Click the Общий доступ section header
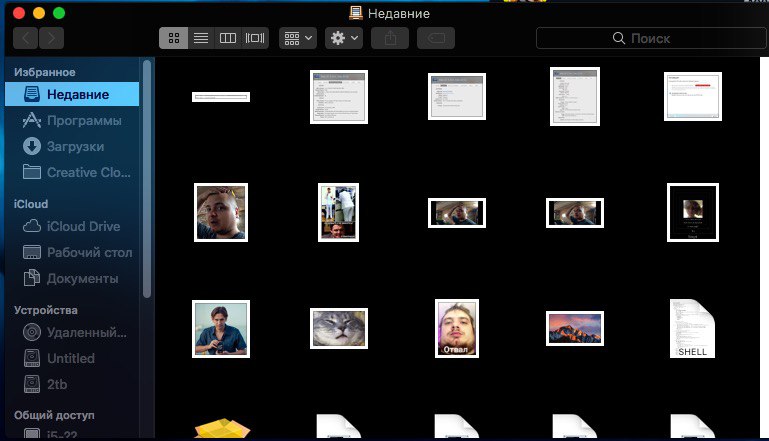Viewport: 769px width, 441px height. [x=54, y=415]
